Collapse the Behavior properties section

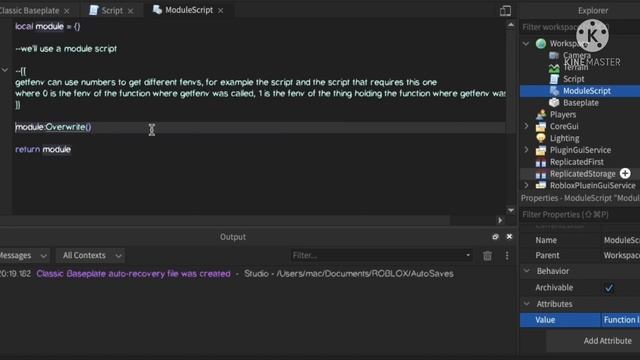click(527, 271)
